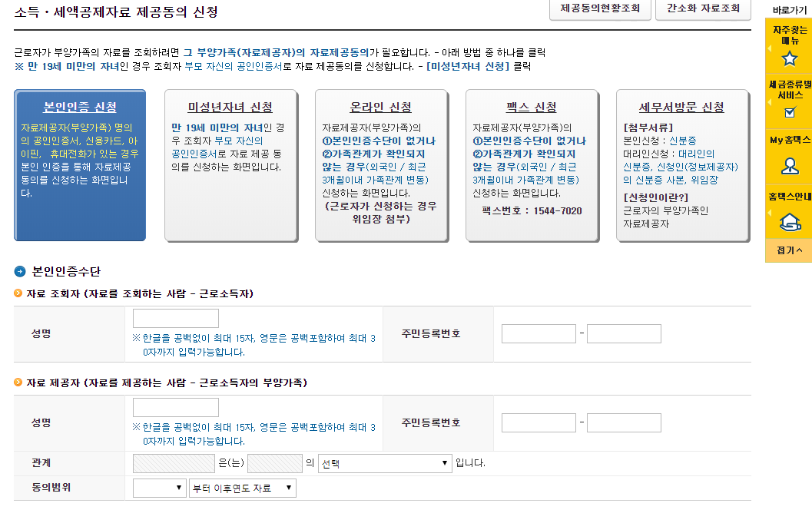The width and height of the screenshot is (812, 510).
Task: Click [신청인이란?] text in 세무서방문 card
Action: (x=655, y=197)
